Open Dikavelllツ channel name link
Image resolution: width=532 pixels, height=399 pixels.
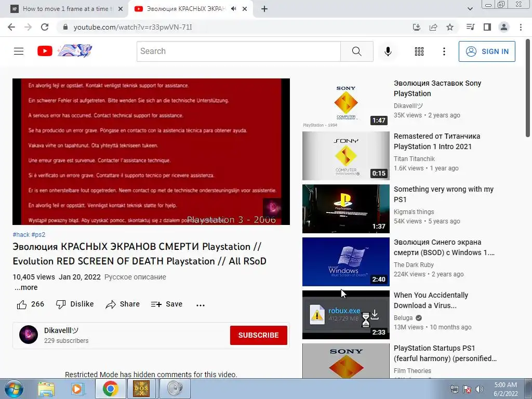click(x=61, y=330)
